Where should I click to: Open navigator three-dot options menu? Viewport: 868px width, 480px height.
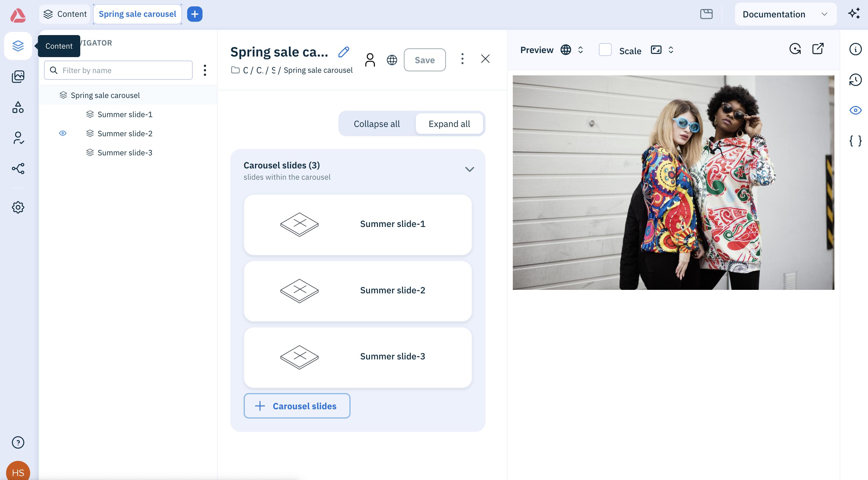click(x=205, y=70)
